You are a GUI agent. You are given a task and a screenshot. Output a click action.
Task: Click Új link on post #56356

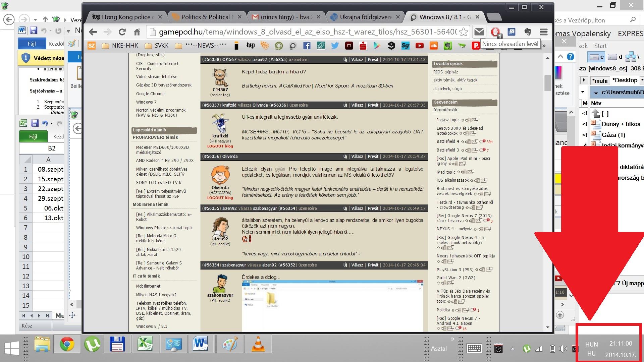(345, 156)
